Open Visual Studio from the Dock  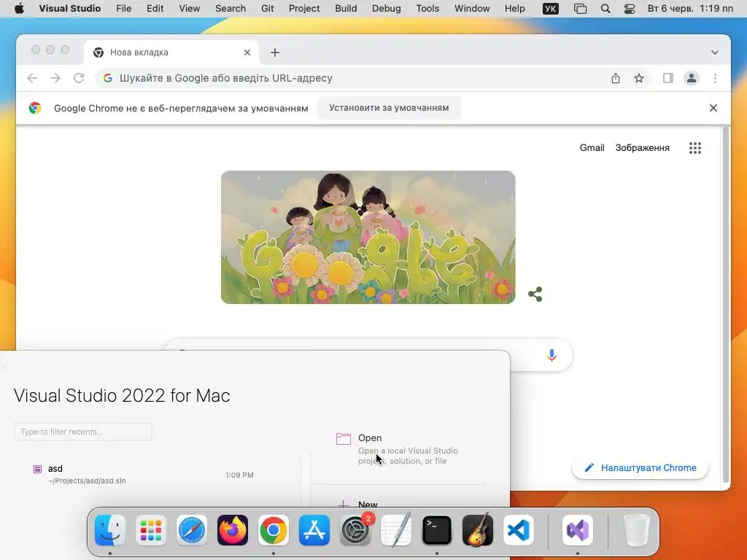pos(578,530)
